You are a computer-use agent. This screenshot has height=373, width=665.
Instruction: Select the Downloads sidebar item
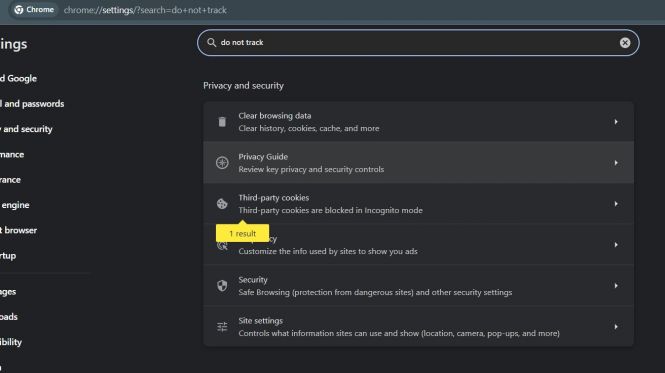point(9,317)
